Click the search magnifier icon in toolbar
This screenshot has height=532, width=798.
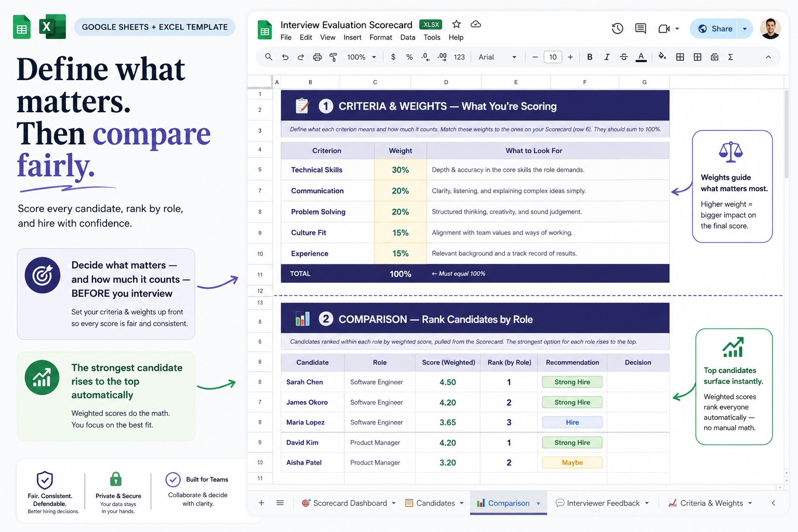point(269,57)
